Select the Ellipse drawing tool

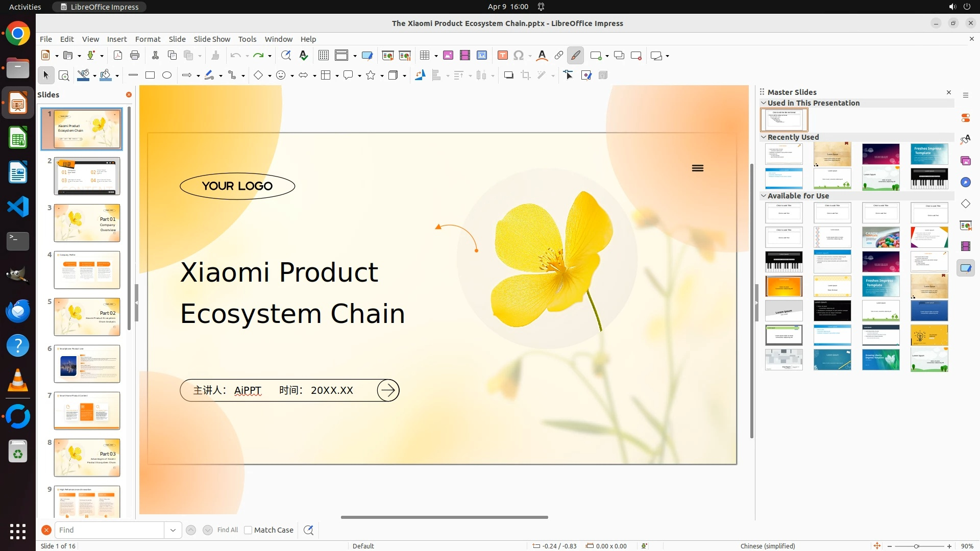point(167,76)
